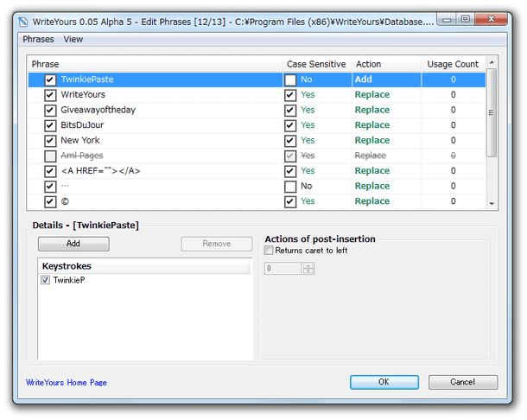Toggle case sensitive checkbox for Giveawayoftheday
527x420 pixels.
point(290,110)
